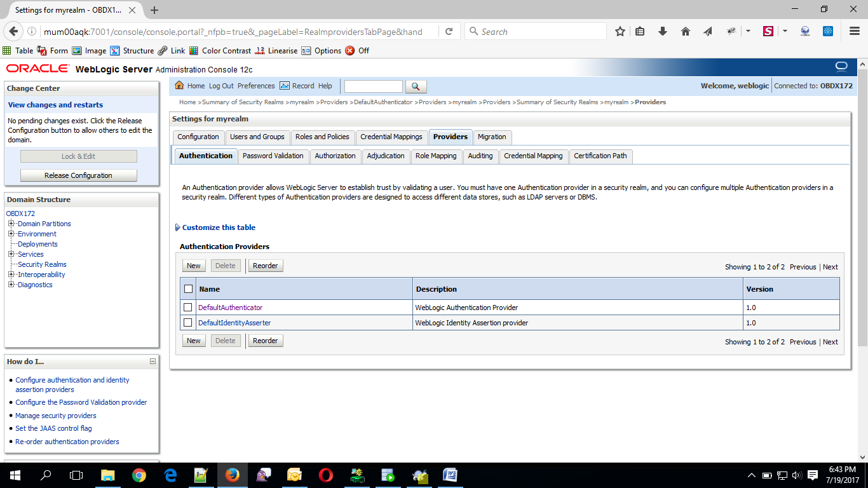The height and width of the screenshot is (488, 868).
Task: Open the Windows Start menu
Action: (x=15, y=475)
